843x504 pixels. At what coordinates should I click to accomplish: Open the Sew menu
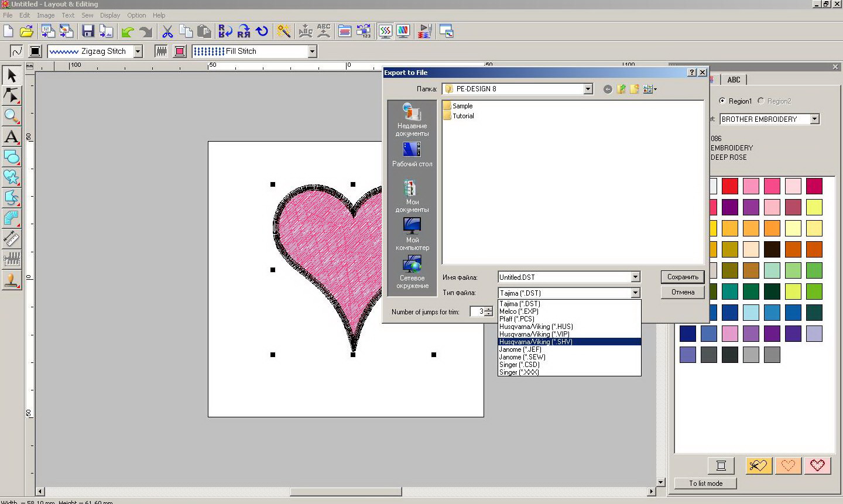click(x=87, y=15)
